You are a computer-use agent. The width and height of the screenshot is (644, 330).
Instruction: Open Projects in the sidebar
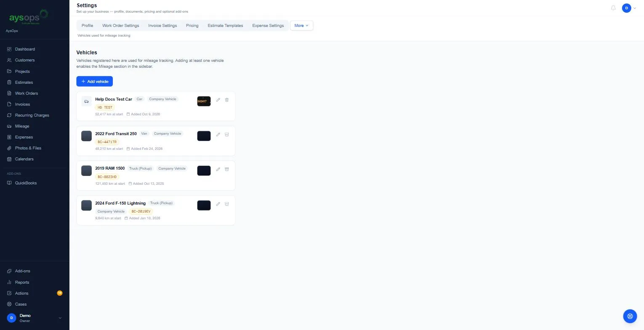pos(35,72)
